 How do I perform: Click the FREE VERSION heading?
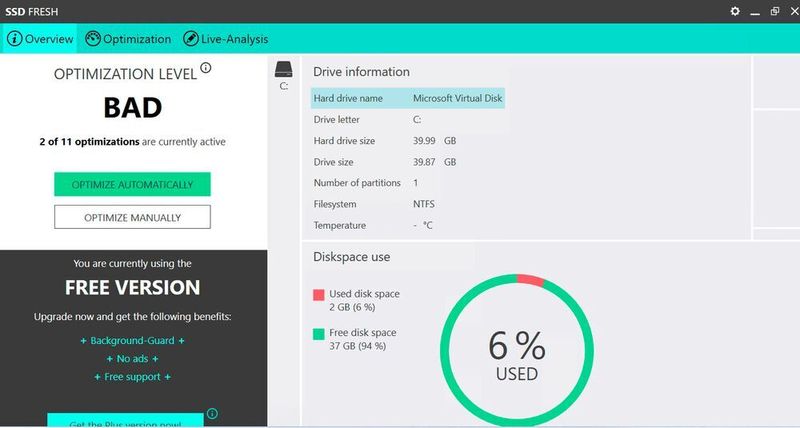pyautogui.click(x=132, y=288)
